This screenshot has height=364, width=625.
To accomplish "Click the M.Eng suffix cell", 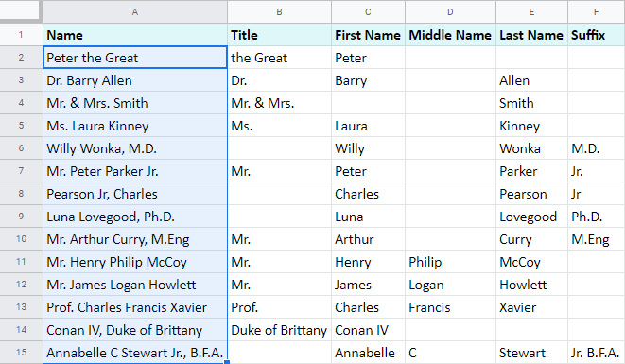I will pos(597,239).
